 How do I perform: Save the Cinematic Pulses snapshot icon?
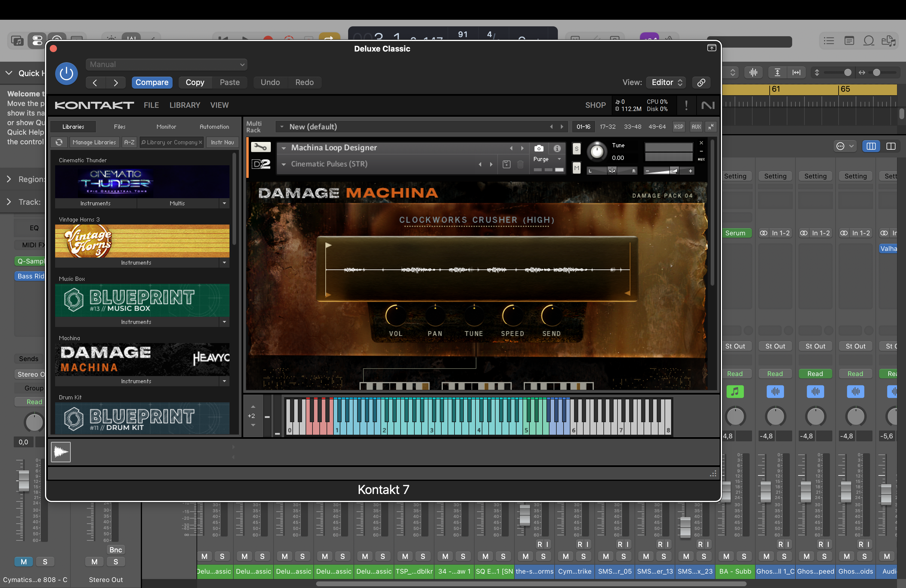tap(506, 164)
